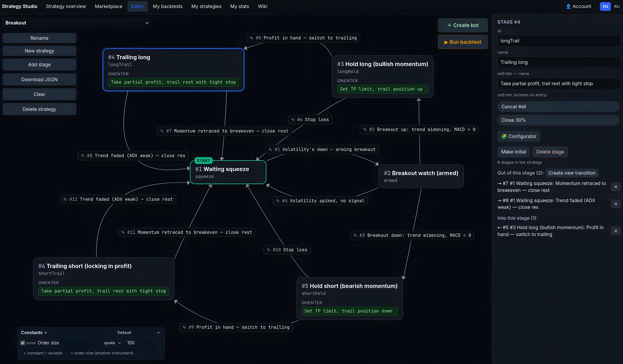623x364 pixels.
Task: Click Make initial for this stage
Action: [513, 152]
